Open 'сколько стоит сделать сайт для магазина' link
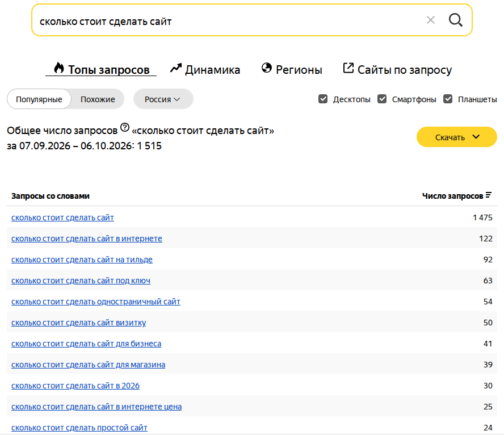Viewport: 504px width, 435px height. 88,365
